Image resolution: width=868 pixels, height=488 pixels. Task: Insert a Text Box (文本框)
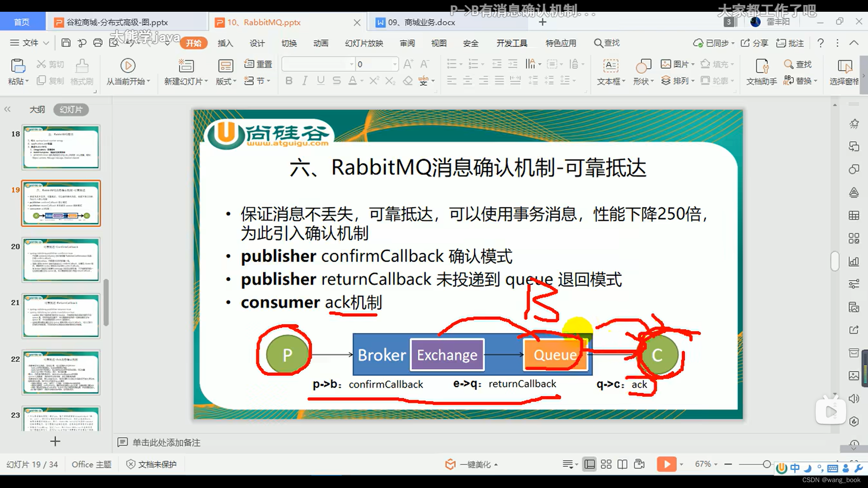[x=611, y=71]
